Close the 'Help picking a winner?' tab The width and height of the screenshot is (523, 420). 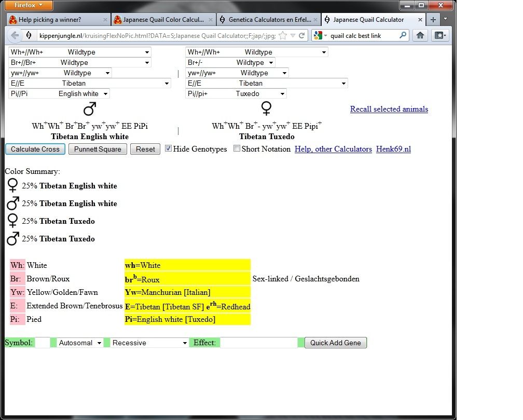pos(105,20)
